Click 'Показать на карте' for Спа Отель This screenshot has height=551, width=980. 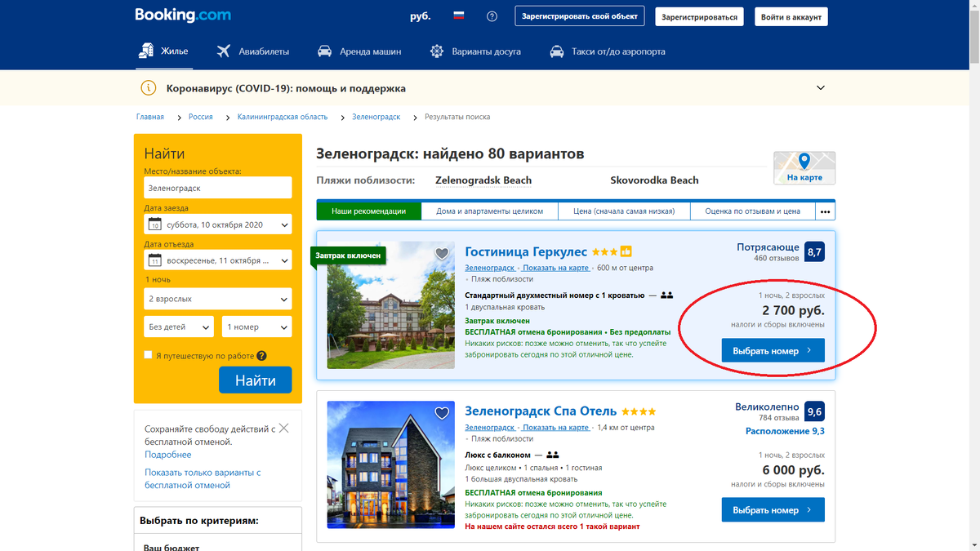point(555,427)
